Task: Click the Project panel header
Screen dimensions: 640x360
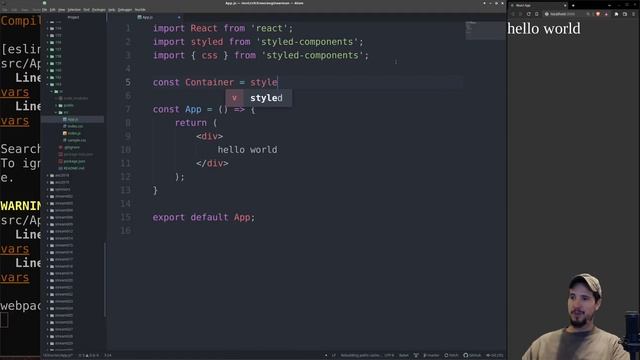Action: point(73,18)
